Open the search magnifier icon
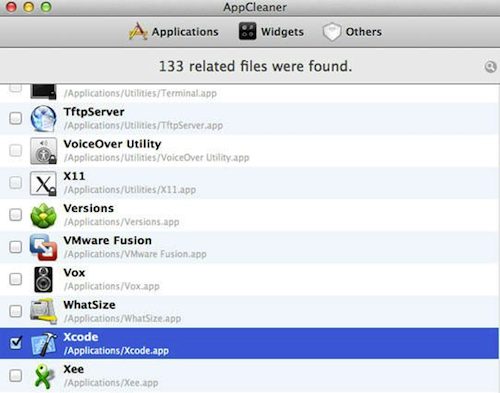The width and height of the screenshot is (500, 393). pyautogui.click(x=490, y=67)
